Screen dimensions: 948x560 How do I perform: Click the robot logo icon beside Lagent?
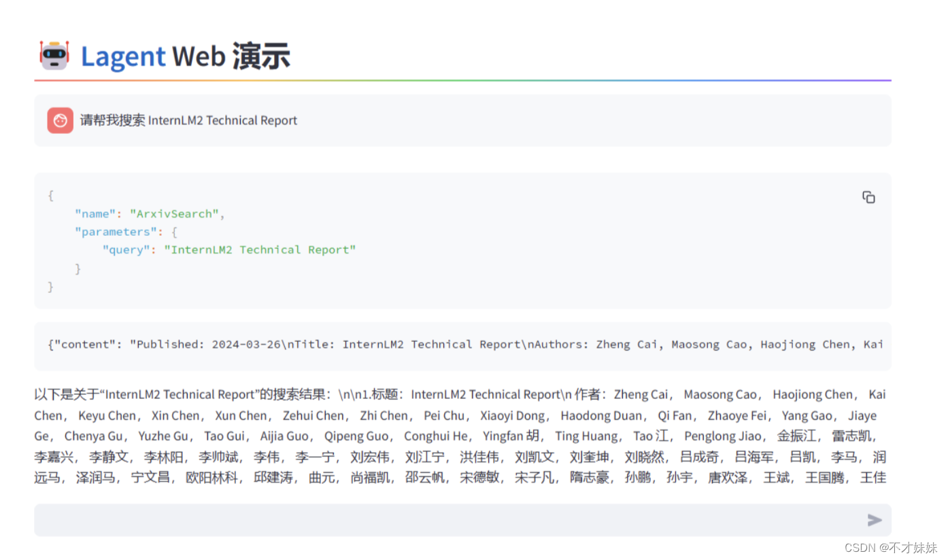[54, 56]
